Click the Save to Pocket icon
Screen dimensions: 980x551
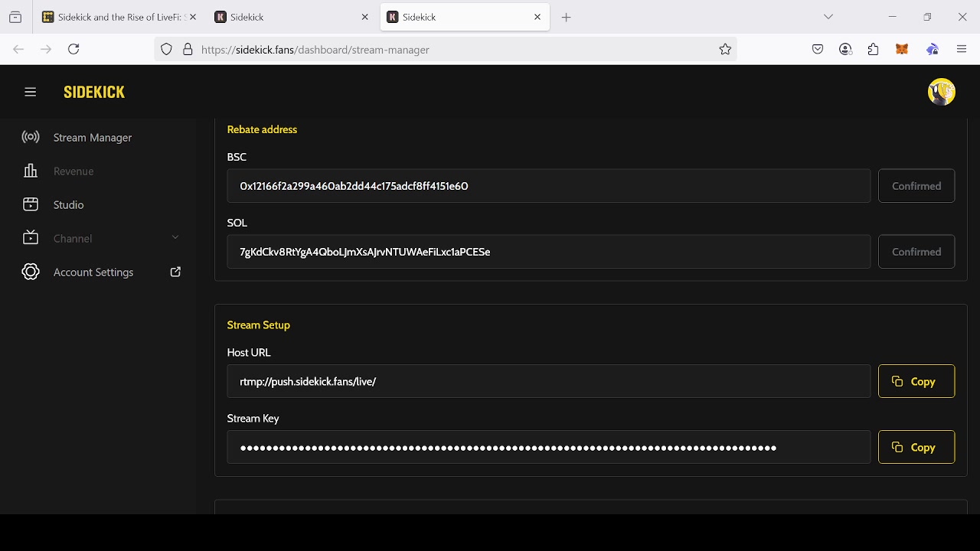tap(818, 50)
